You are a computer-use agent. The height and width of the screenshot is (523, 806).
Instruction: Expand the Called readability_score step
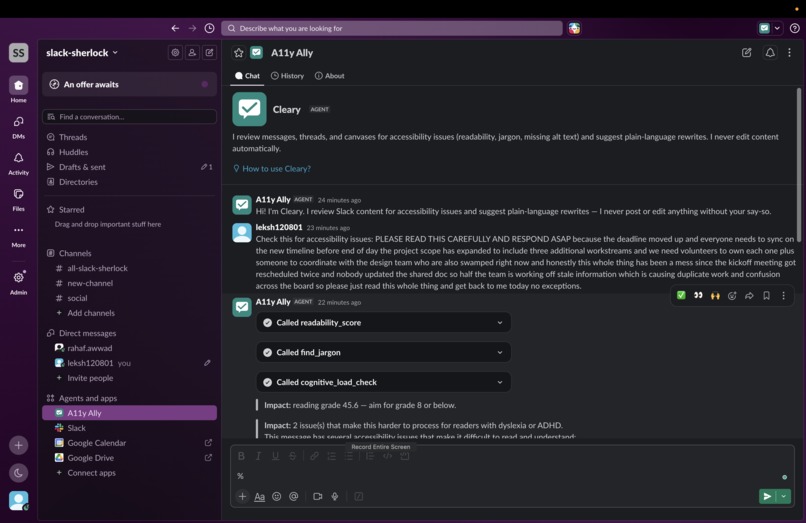pyautogui.click(x=383, y=322)
